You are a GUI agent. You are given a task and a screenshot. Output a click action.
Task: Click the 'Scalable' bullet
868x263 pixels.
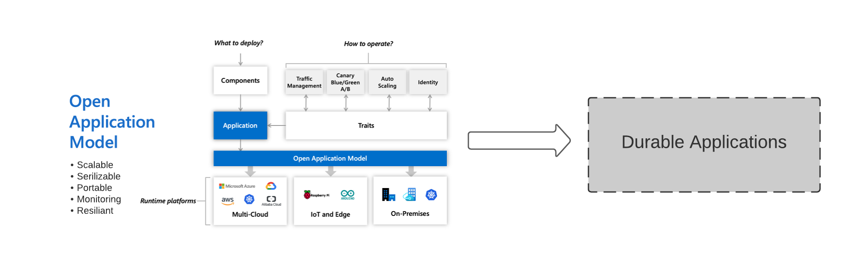[95, 165]
